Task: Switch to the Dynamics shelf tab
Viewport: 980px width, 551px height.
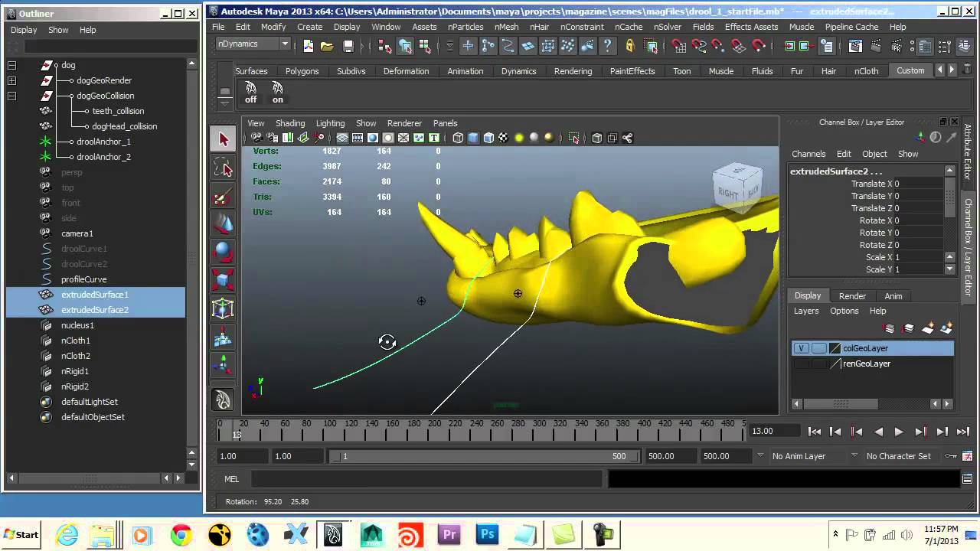Action: 518,71
